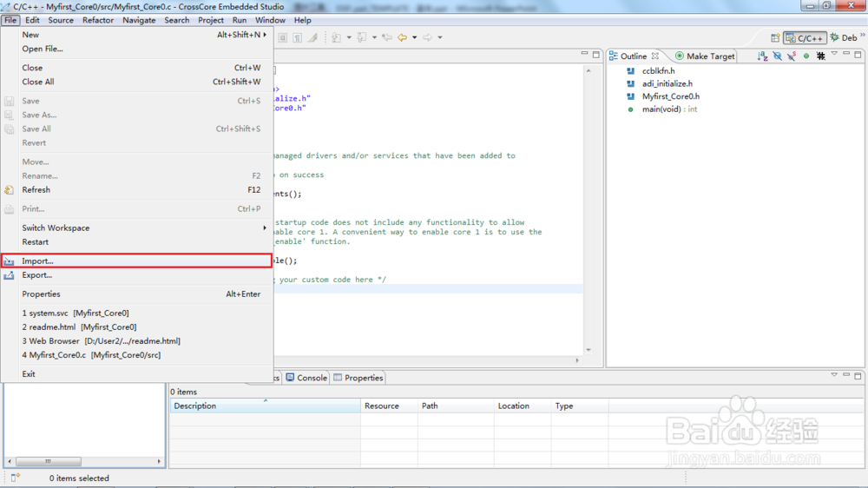
Task: Toggle Hide Fields in Outline toolbar
Action: click(x=777, y=56)
